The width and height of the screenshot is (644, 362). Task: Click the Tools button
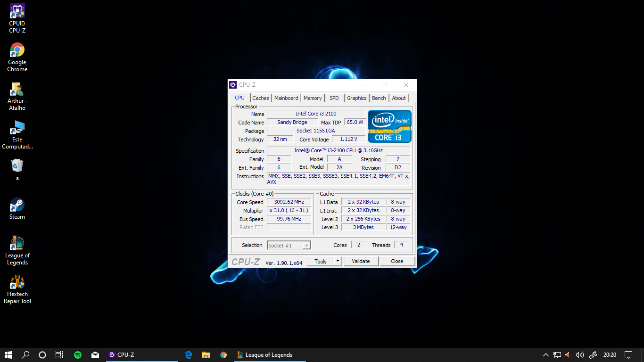coord(321,261)
